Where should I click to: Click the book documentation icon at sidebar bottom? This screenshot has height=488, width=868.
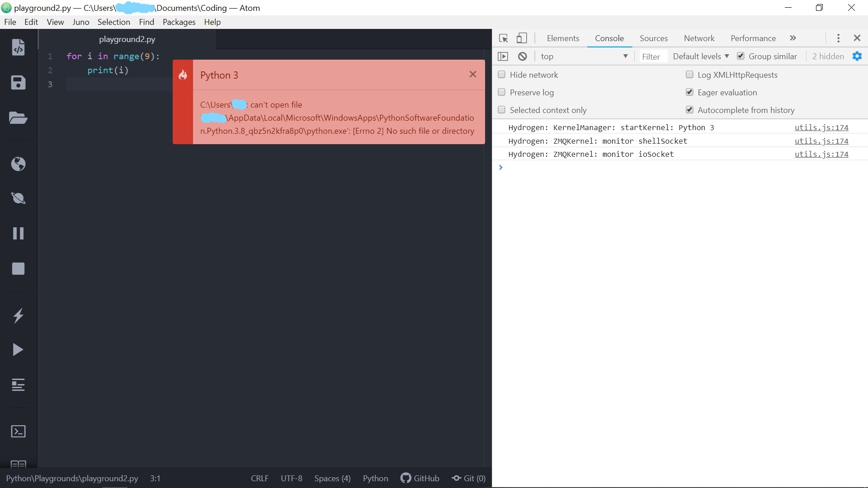(x=18, y=464)
